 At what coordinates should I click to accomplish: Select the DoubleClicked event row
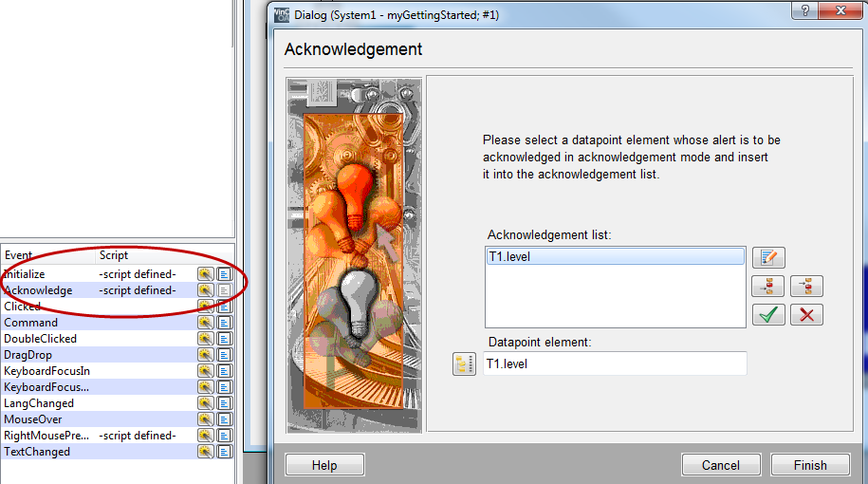pyautogui.click(x=118, y=339)
